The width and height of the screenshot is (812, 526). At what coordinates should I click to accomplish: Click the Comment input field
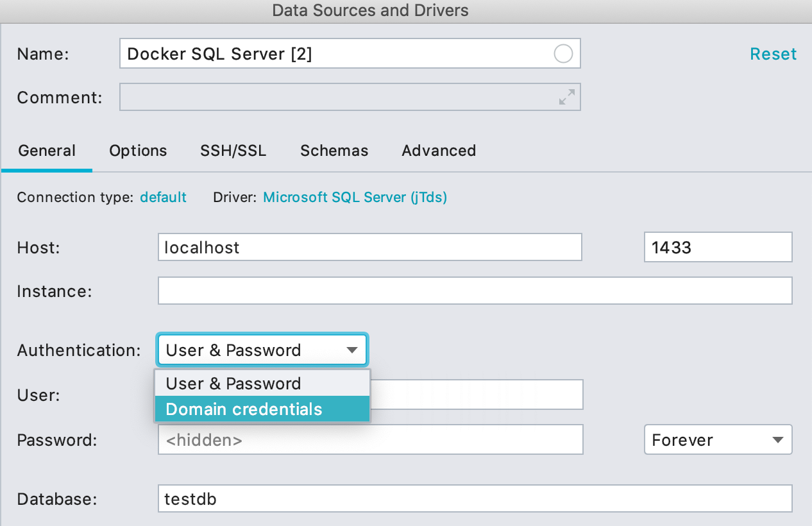(x=350, y=97)
